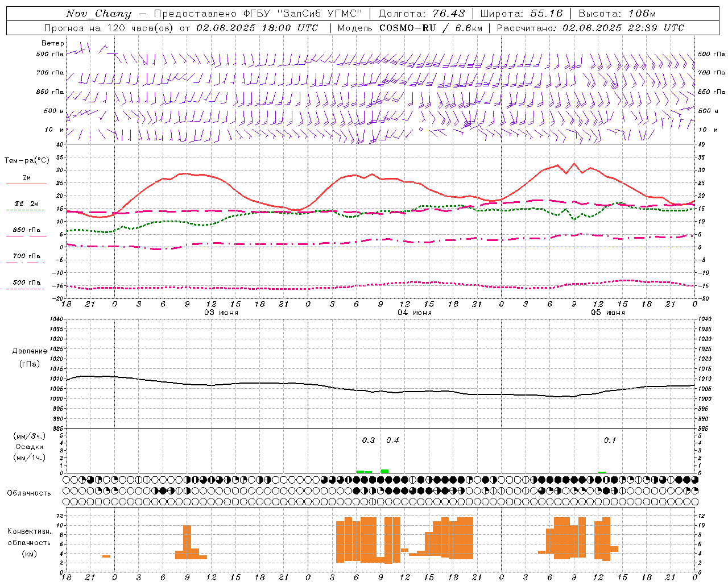Screen dimensions: 728x582
Task: Click the Модель COSMO-RU / 6.6км label
Action: tap(409, 28)
